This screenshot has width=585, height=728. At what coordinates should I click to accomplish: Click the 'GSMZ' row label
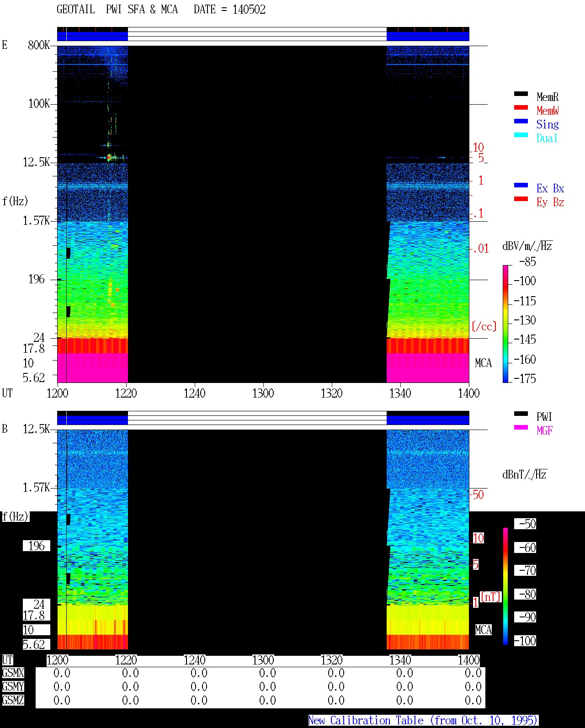coord(13,700)
